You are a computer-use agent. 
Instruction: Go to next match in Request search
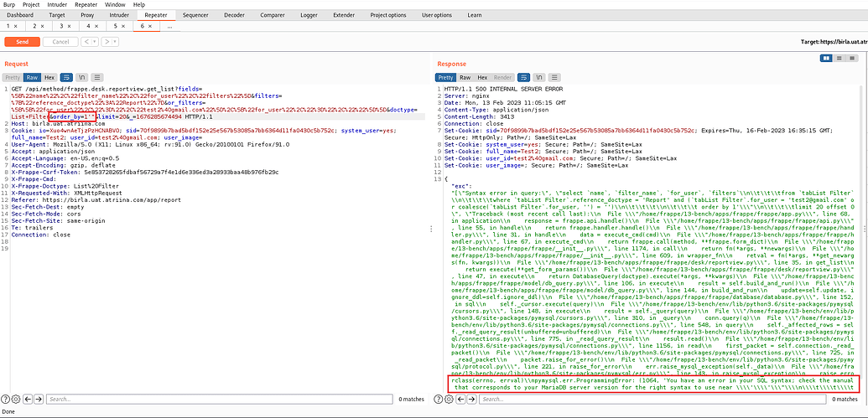[38, 399]
